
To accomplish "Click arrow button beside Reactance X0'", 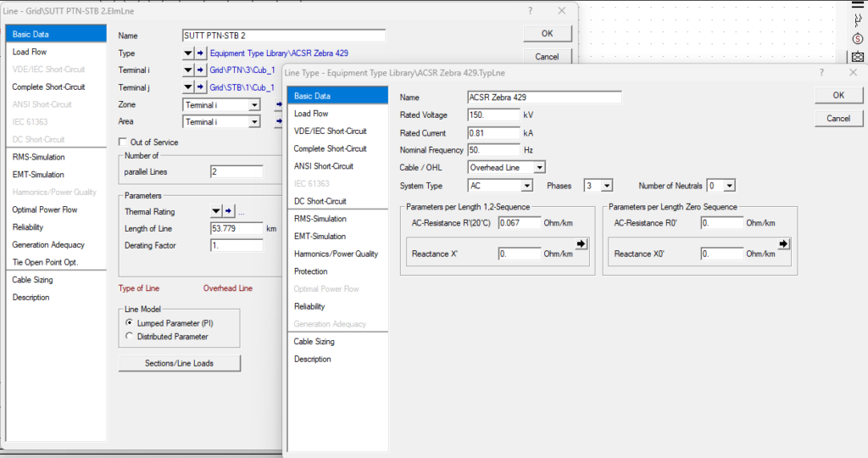I will click(784, 244).
